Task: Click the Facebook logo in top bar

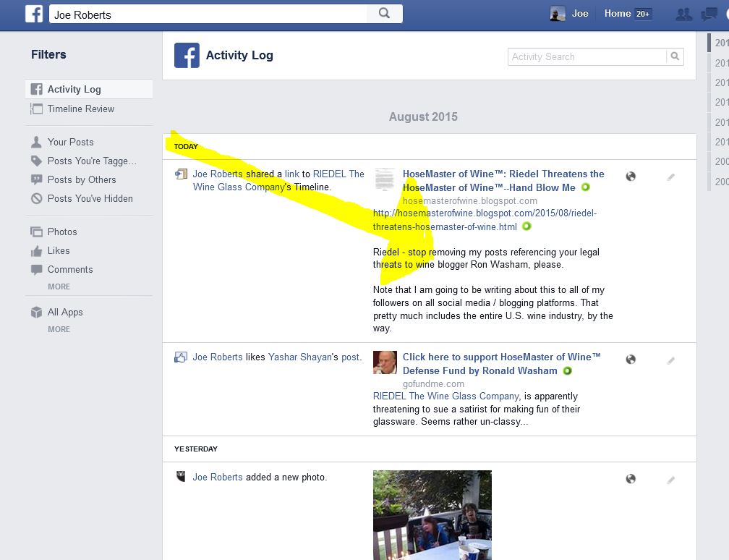Action: tap(34, 14)
